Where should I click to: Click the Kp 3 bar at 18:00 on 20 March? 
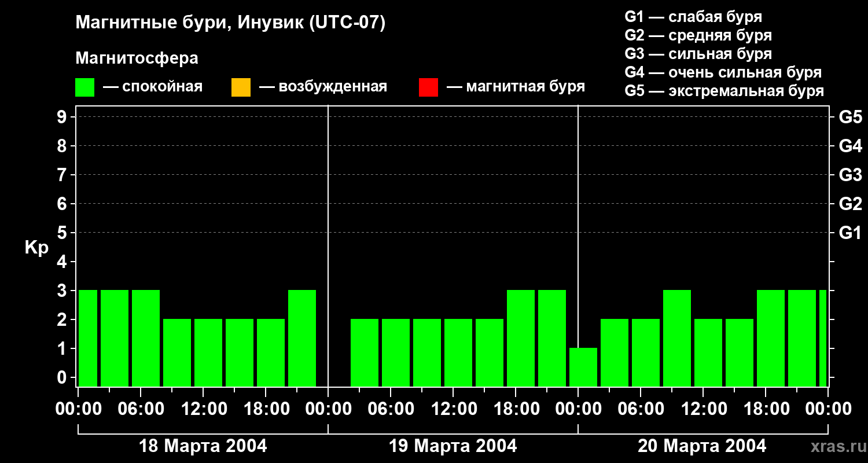(771, 338)
